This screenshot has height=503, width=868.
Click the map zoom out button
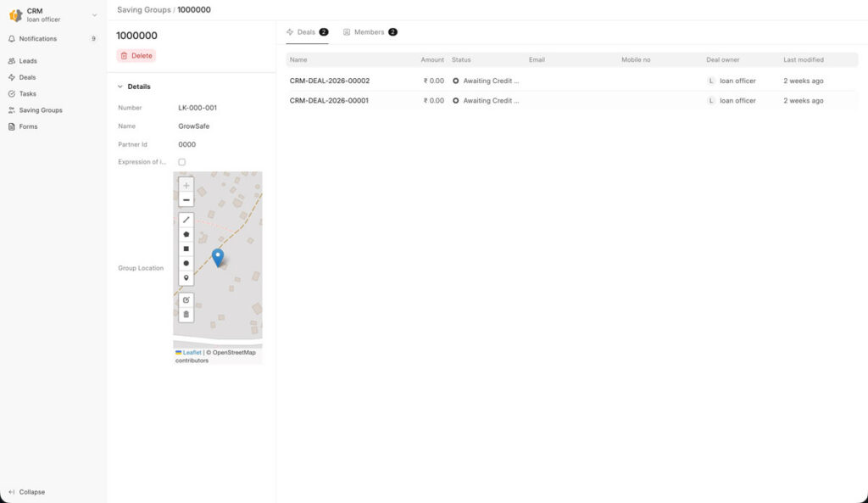[x=186, y=199]
